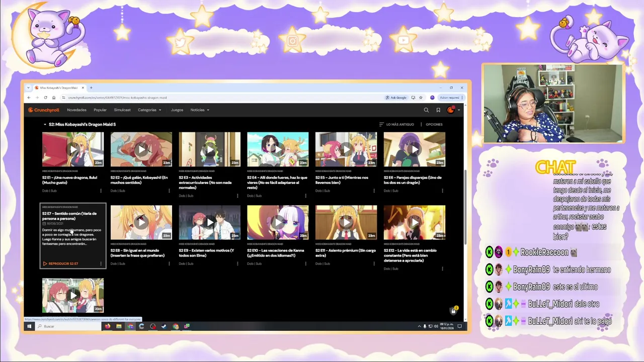Image resolution: width=644 pixels, height=362 pixels.
Task: Show hidden system tray icons
Action: coord(419,326)
